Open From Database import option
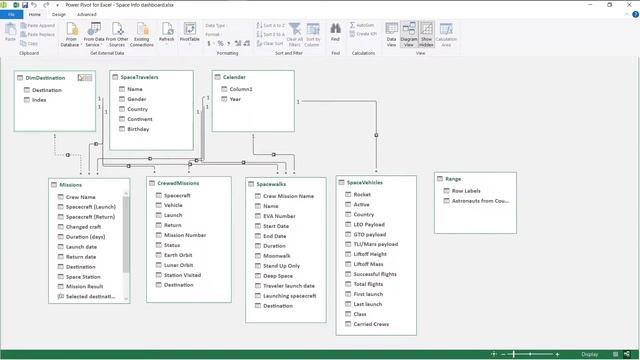 (71, 34)
